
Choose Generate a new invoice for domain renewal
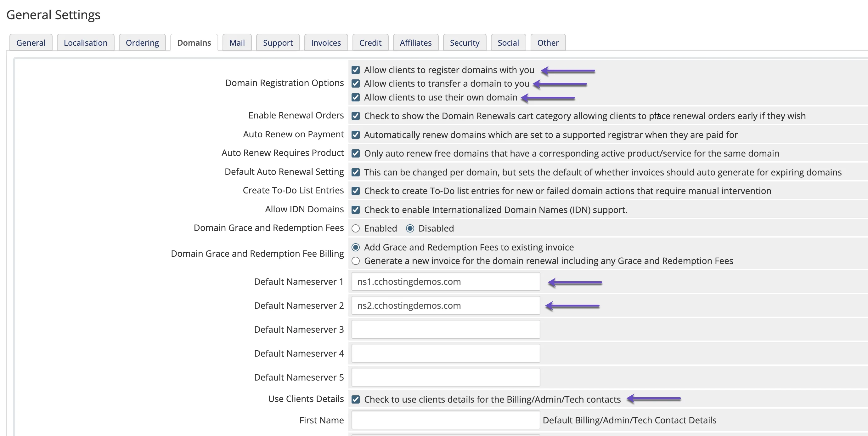point(356,261)
